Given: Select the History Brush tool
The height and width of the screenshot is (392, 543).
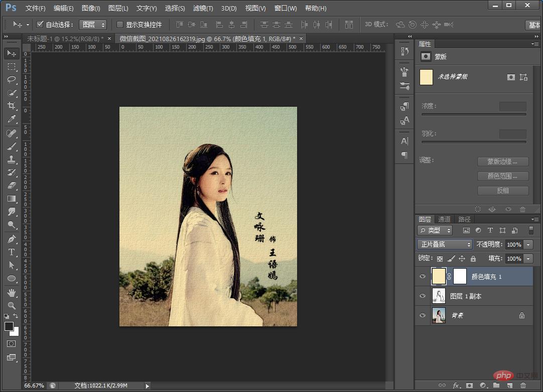Looking at the screenshot, I should click(x=12, y=172).
